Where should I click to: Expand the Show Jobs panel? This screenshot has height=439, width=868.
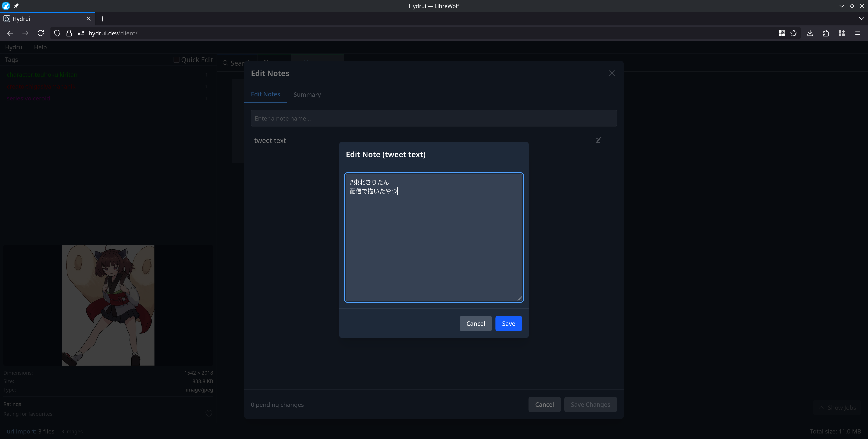click(x=837, y=408)
